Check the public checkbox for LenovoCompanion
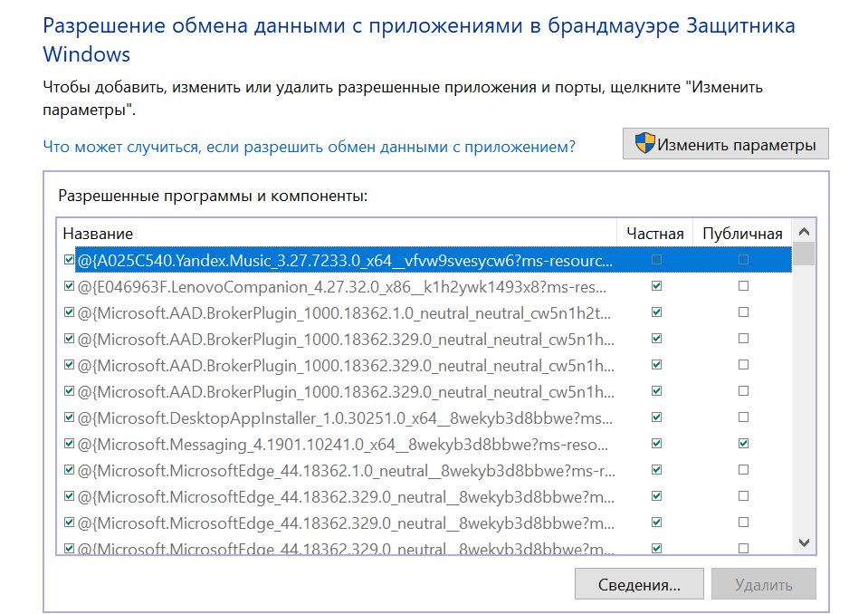The image size is (868, 614). coord(743,285)
